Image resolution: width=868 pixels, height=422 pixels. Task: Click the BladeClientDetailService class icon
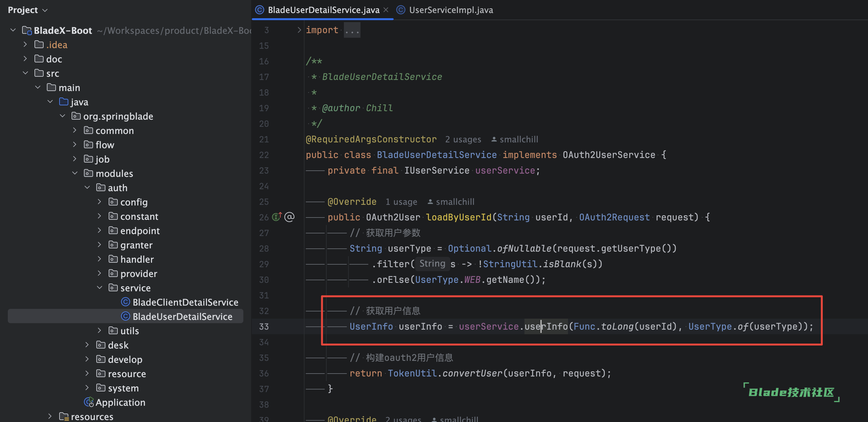pos(125,302)
